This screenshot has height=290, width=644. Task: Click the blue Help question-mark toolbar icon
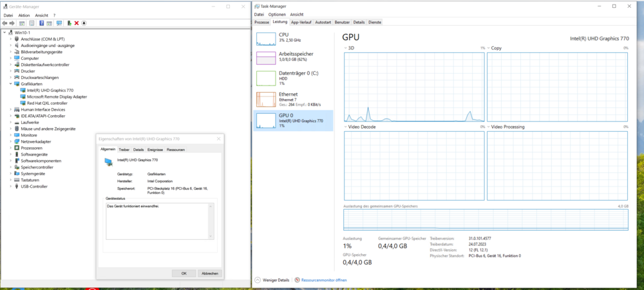click(41, 23)
